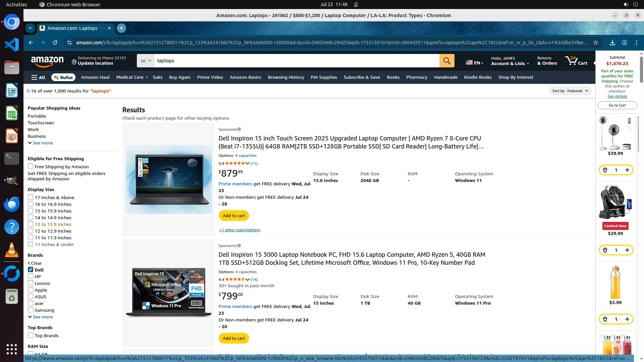
Task: Remove the $39.99 fan via trash icon
Action: (605, 170)
